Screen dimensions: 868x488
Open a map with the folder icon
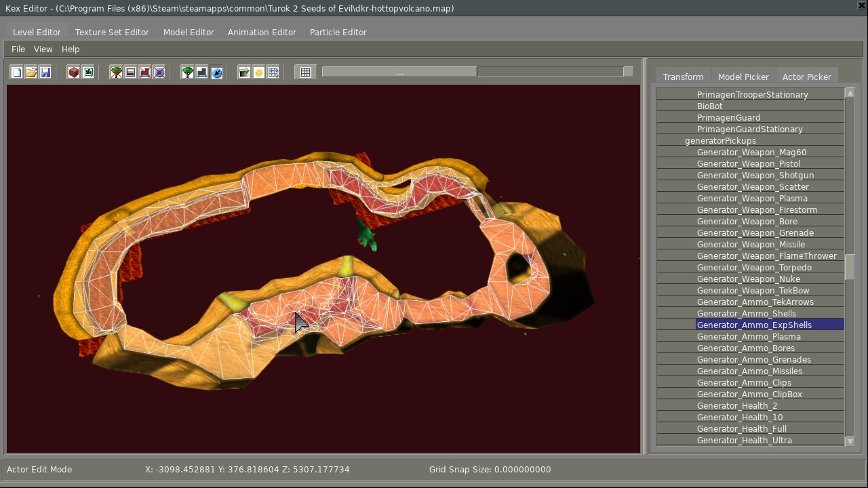[31, 73]
